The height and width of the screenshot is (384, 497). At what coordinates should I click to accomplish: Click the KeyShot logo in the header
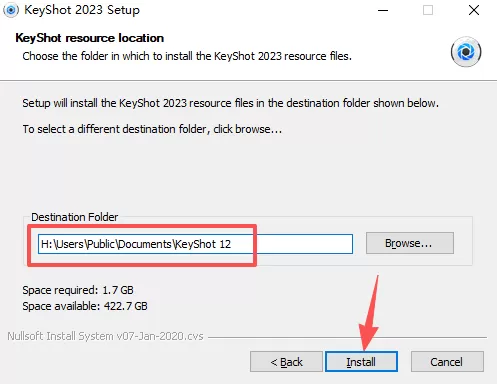(466, 52)
